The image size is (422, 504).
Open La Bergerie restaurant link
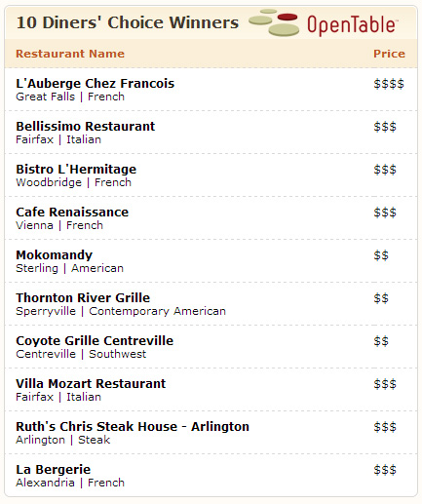(54, 470)
